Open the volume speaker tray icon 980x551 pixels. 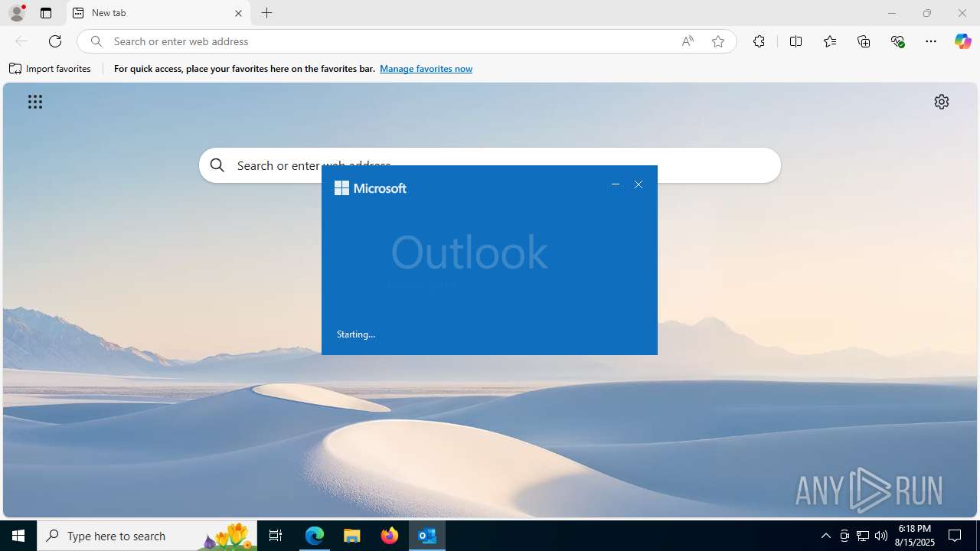[881, 536]
